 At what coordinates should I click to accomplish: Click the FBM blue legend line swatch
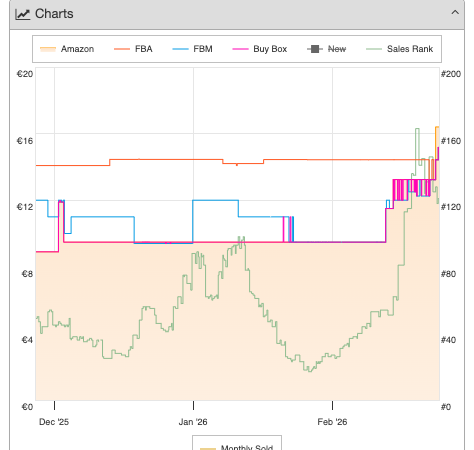(180, 49)
